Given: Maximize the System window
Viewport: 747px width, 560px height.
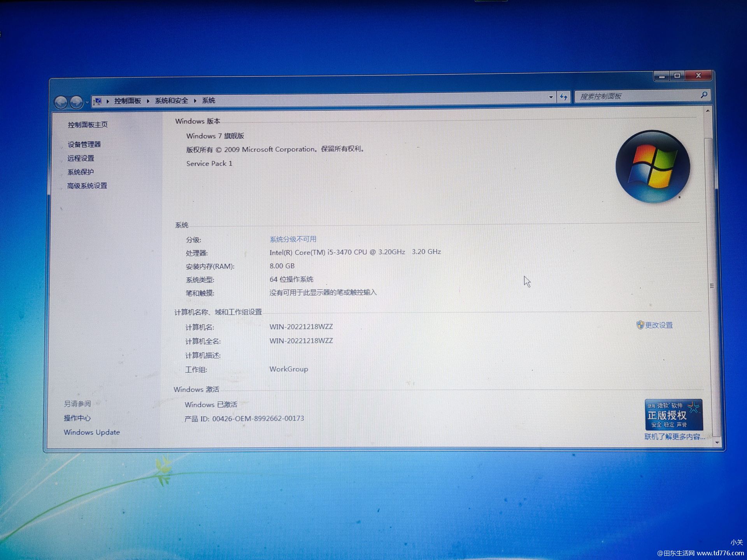Looking at the screenshot, I should click(x=677, y=75).
